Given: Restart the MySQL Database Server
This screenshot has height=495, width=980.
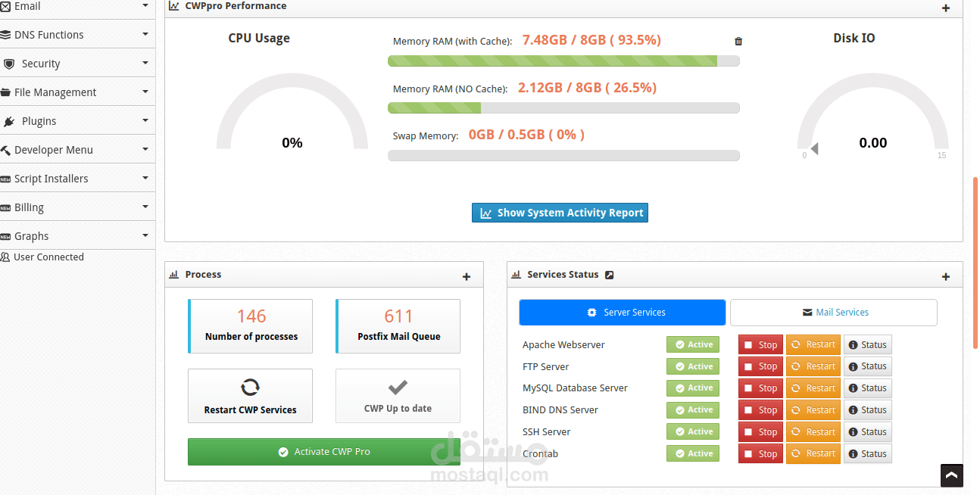Looking at the screenshot, I should pyautogui.click(x=813, y=388).
